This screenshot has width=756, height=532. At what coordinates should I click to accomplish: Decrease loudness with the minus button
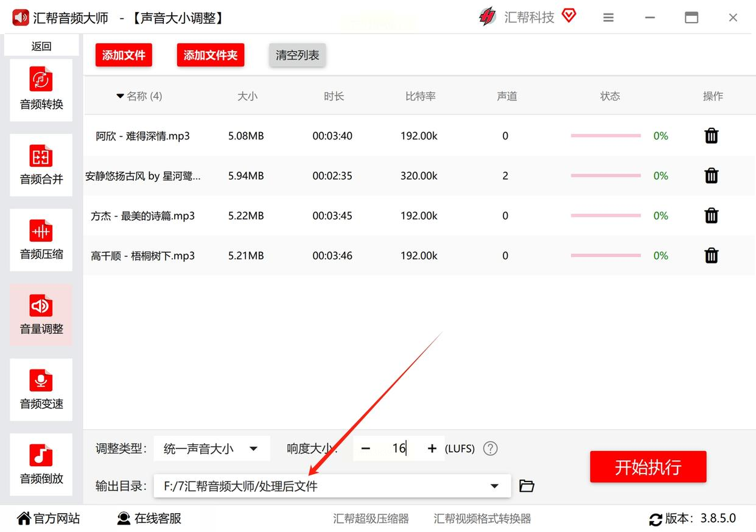click(365, 449)
